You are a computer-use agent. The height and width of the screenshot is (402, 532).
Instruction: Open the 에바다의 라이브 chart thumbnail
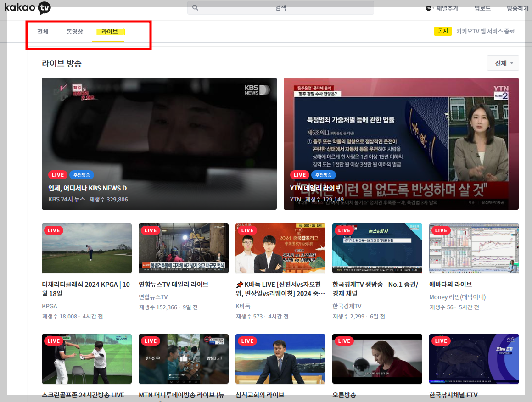(x=474, y=248)
